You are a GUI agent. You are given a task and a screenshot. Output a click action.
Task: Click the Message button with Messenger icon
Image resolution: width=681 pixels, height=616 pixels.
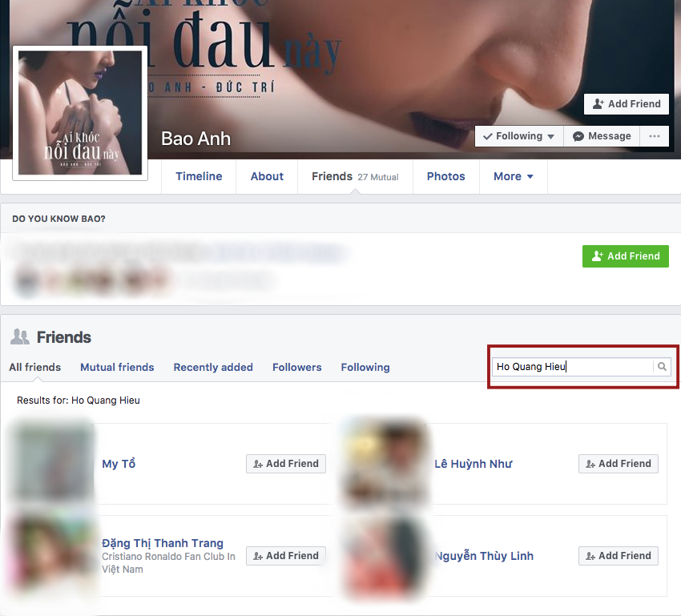coord(602,136)
